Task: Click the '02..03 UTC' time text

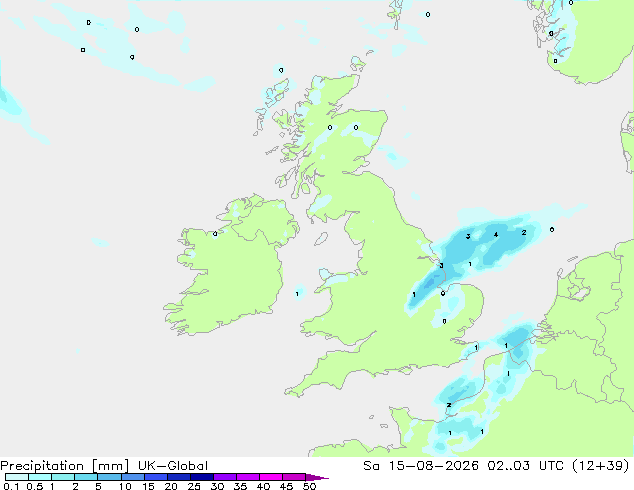Action: pyautogui.click(x=526, y=466)
